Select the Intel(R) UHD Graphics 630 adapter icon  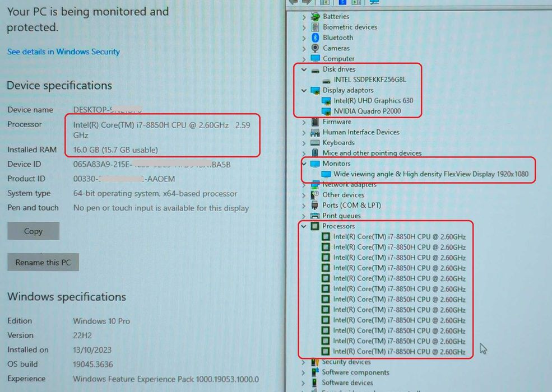326,101
